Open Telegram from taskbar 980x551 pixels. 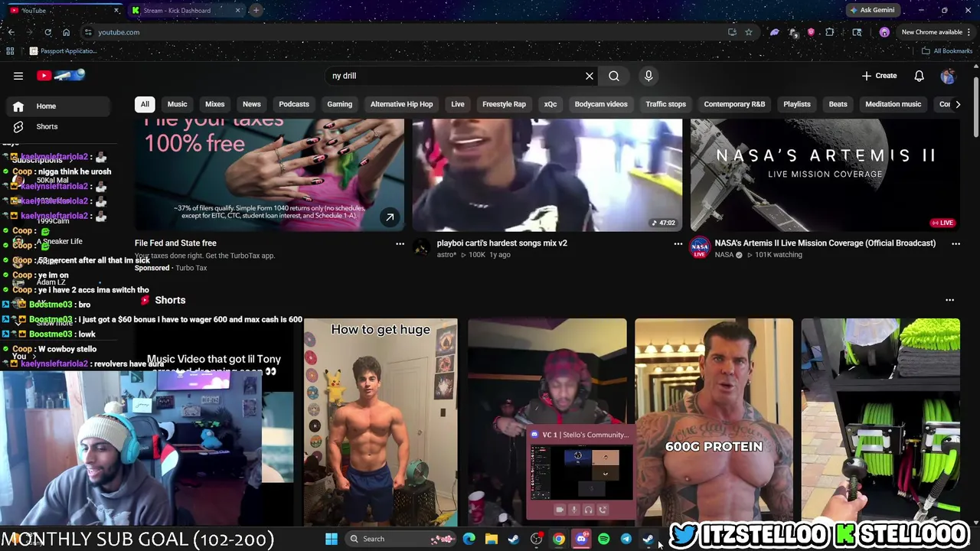tap(626, 539)
